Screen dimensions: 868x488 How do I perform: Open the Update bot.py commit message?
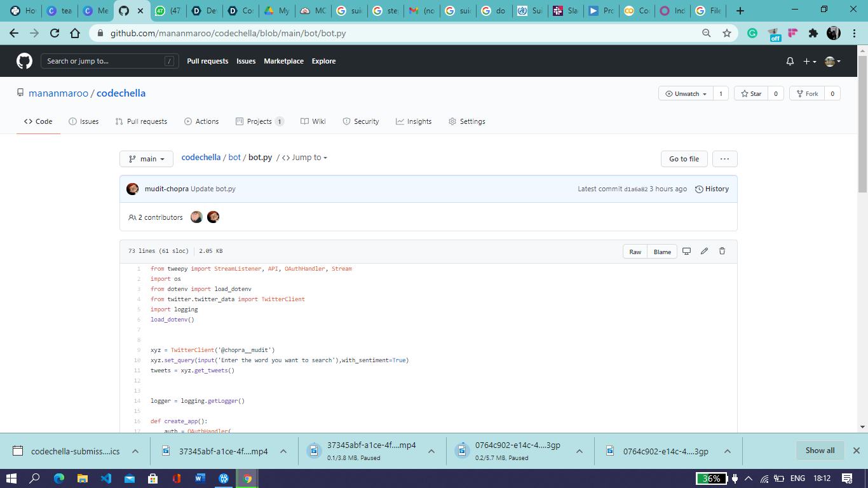click(x=213, y=189)
